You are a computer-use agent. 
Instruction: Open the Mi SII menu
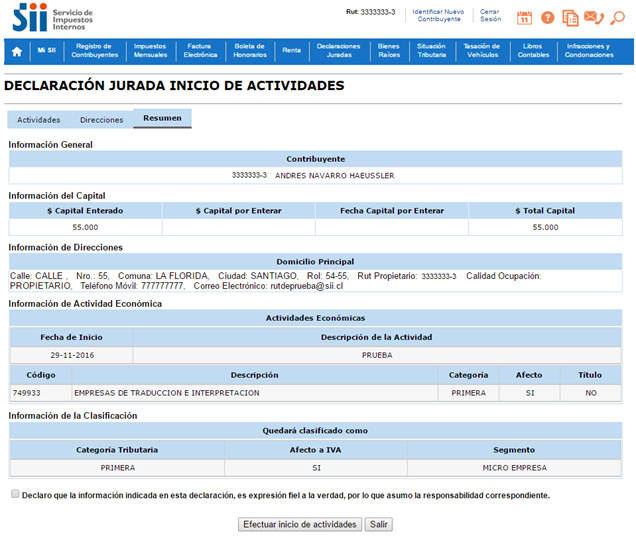pyautogui.click(x=46, y=50)
